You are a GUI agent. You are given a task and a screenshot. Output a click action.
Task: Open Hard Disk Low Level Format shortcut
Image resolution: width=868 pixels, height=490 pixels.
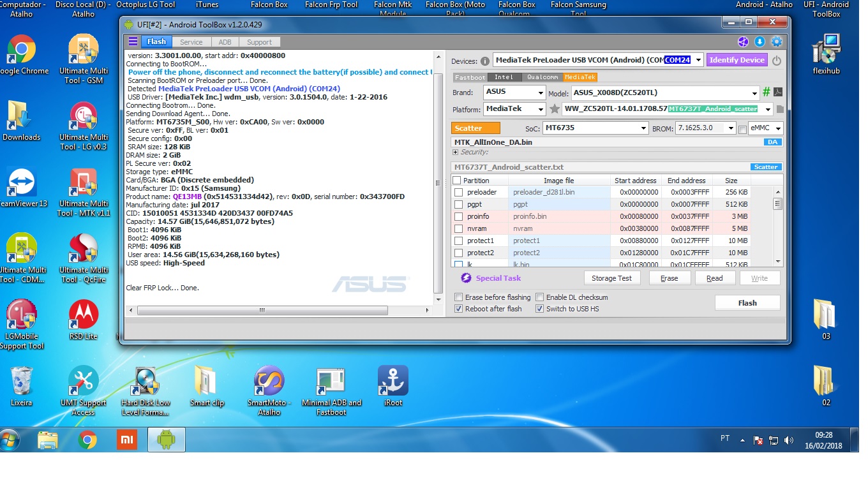point(146,391)
